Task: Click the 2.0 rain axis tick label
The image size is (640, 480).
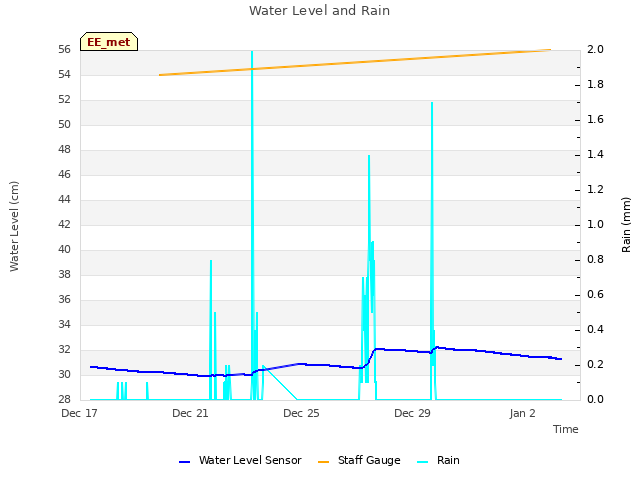Action: pos(595,49)
